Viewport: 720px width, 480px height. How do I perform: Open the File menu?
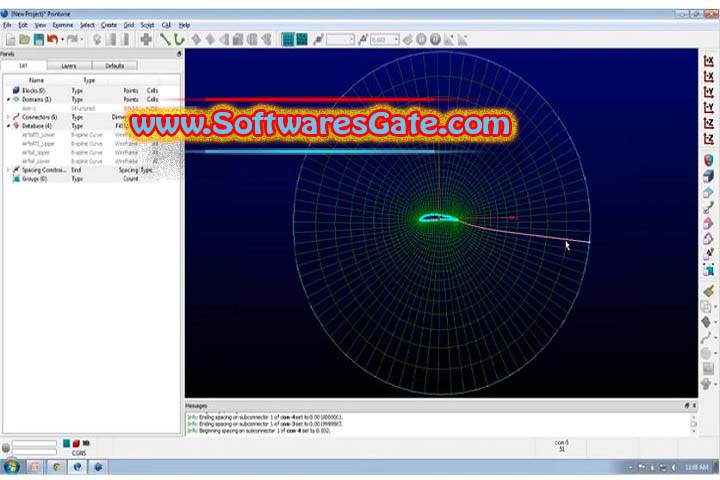[x=7, y=25]
